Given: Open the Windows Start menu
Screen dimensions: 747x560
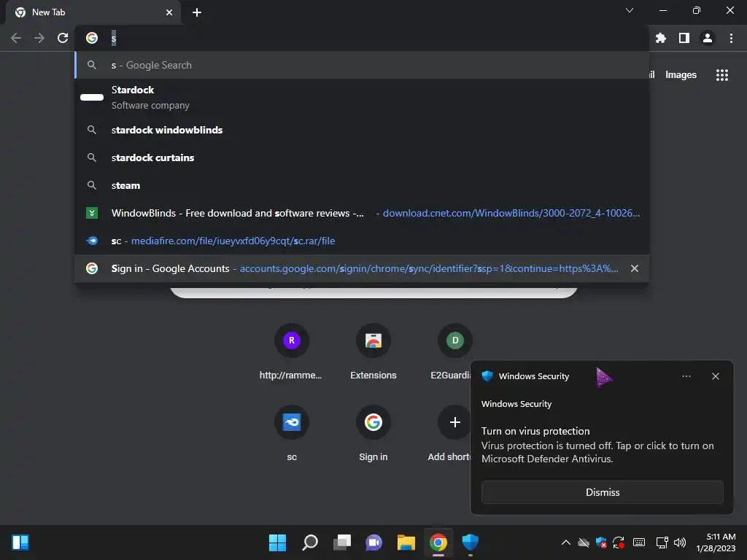Looking at the screenshot, I should [x=277, y=542].
